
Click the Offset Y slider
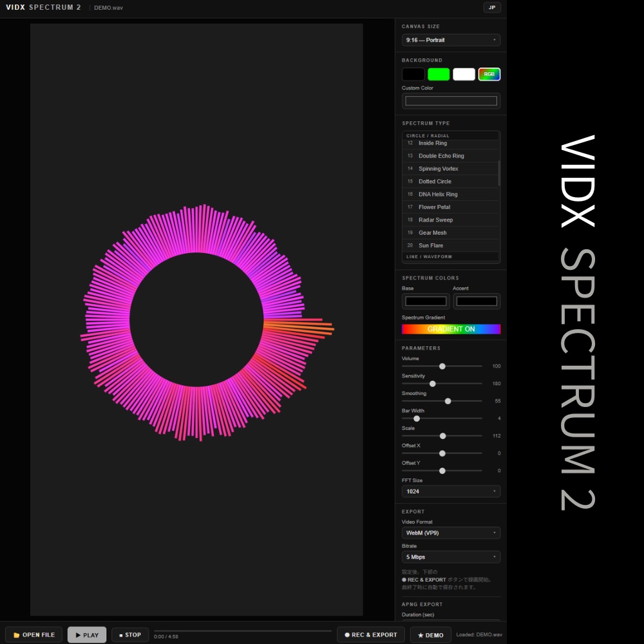pos(442,471)
